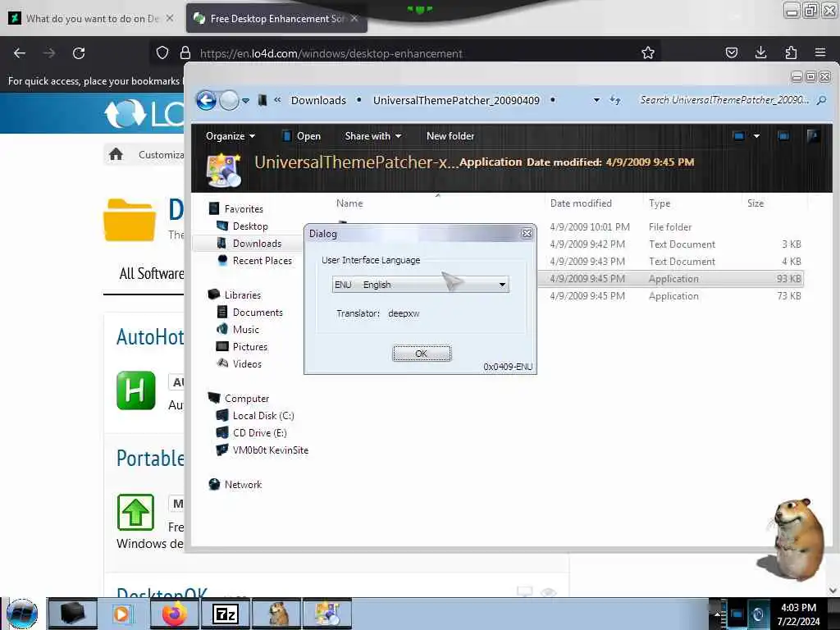The image size is (840, 630).
Task: Go back in the Explorer window
Action: pos(206,100)
